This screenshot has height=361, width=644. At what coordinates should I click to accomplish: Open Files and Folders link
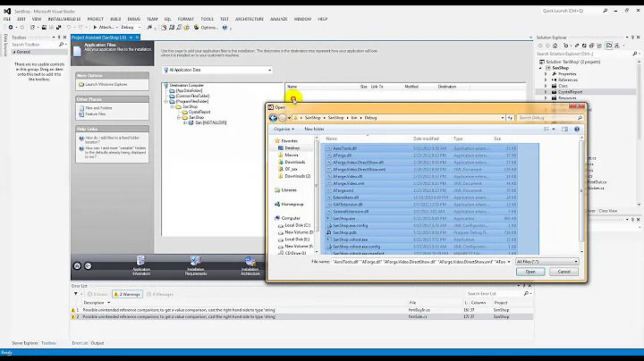point(98,108)
